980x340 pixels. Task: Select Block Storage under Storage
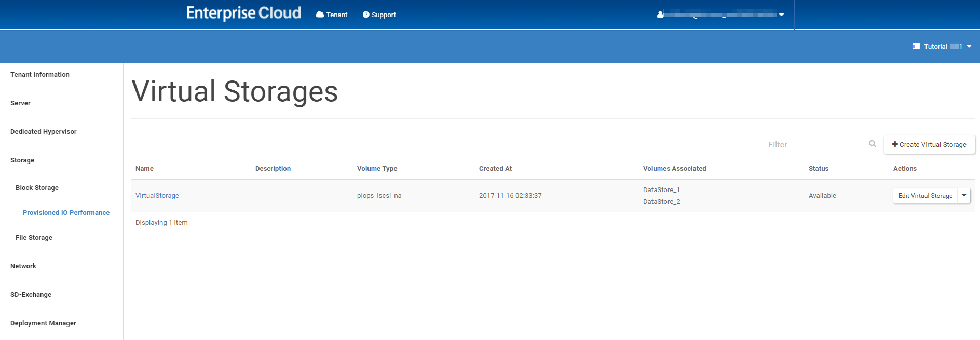point(37,188)
